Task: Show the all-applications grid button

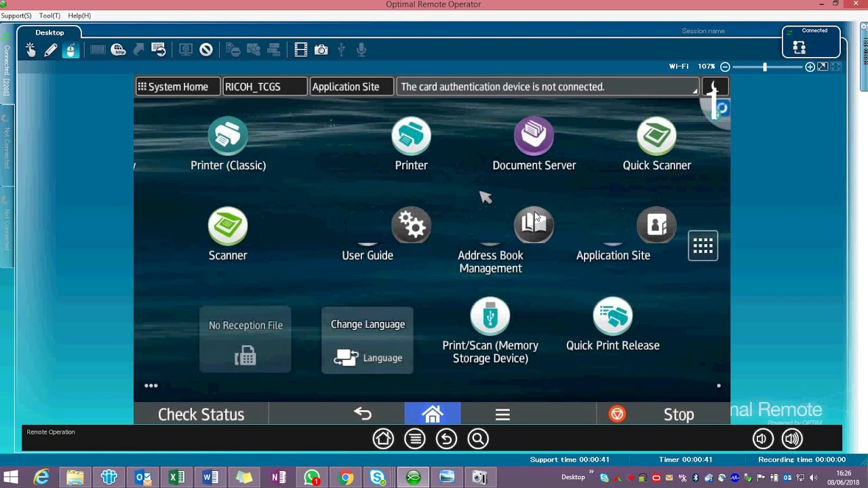Action: click(703, 245)
